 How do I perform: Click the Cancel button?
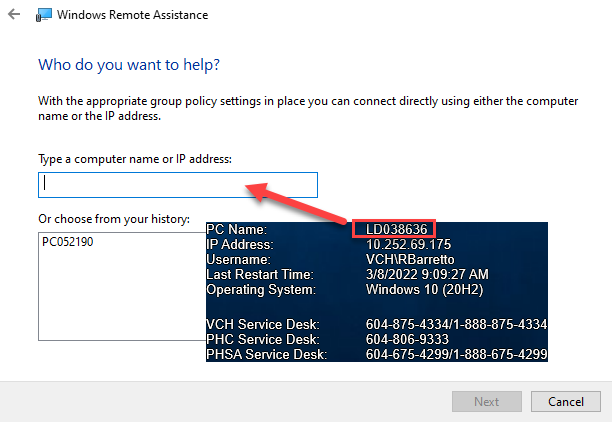566,401
